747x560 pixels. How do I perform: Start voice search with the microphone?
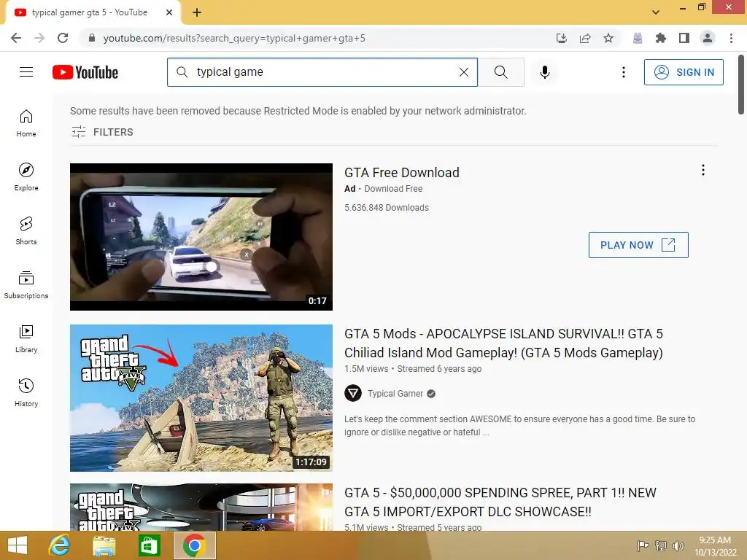544,72
